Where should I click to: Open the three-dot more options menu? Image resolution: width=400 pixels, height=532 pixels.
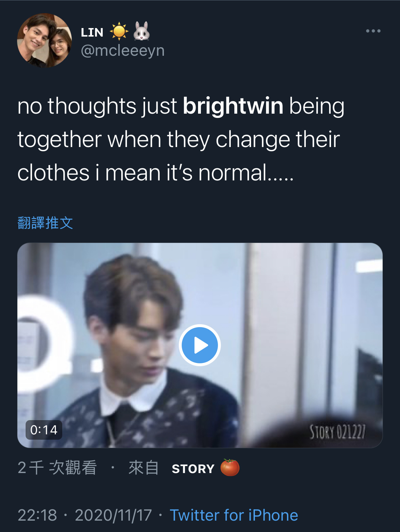click(373, 31)
